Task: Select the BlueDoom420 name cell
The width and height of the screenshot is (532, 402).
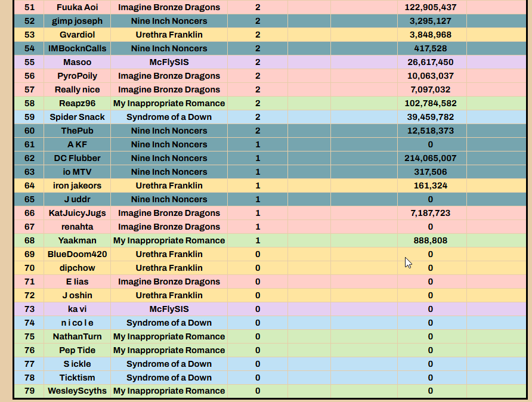Action: (x=78, y=255)
